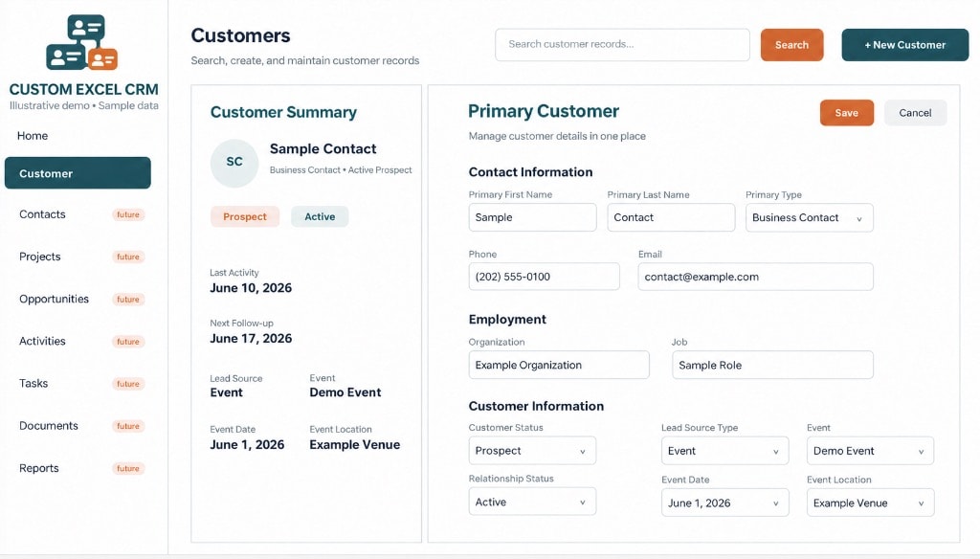
Task: Click the + New Customer button
Action: (x=905, y=45)
